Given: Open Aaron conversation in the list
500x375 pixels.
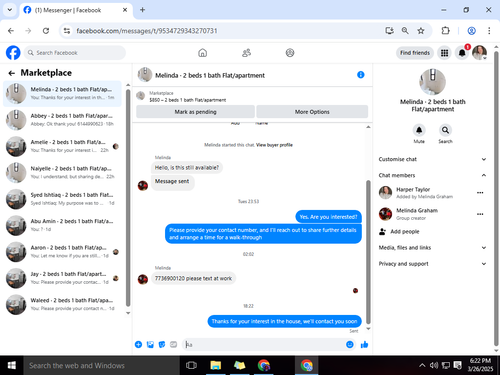Looking at the screenshot, I should click(x=62, y=252).
